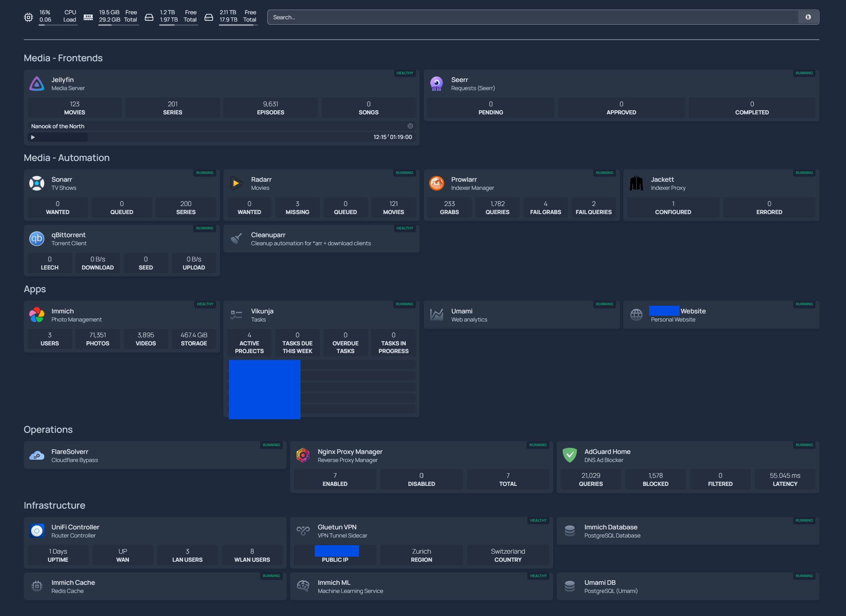This screenshot has width=846, height=616.
Task: Open the FlareSolverr cloud icon
Action: [37, 455]
